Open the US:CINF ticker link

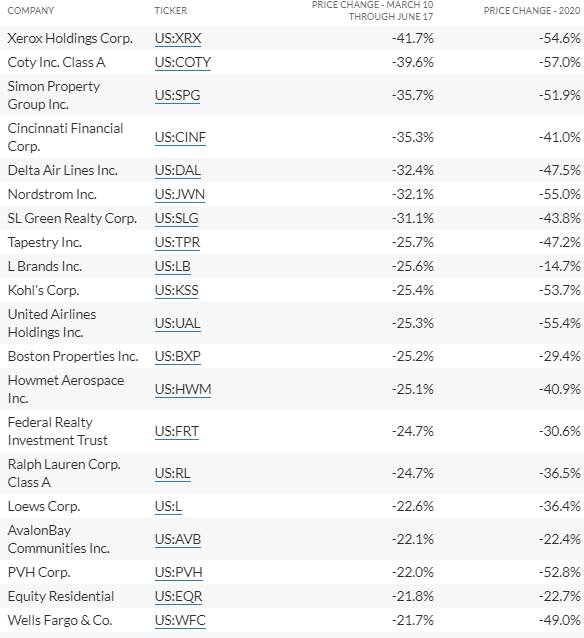tap(180, 137)
